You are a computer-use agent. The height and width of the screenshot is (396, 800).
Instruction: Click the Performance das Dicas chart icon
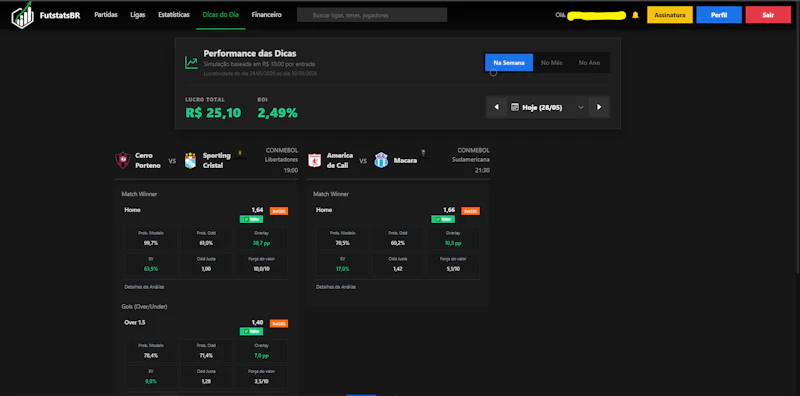pos(191,63)
